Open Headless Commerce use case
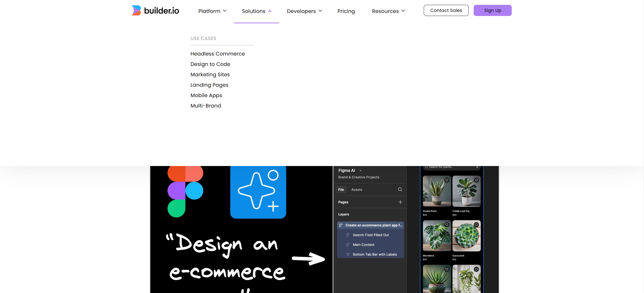The height and width of the screenshot is (293, 644). coord(218,54)
